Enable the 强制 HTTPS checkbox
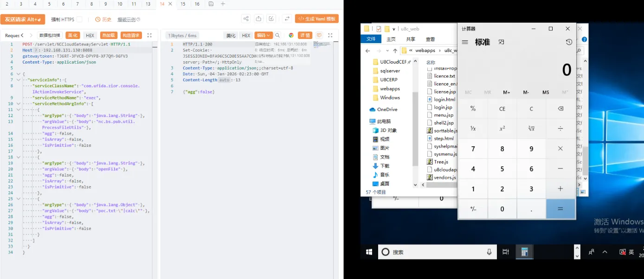644x279 pixels. [79, 19]
